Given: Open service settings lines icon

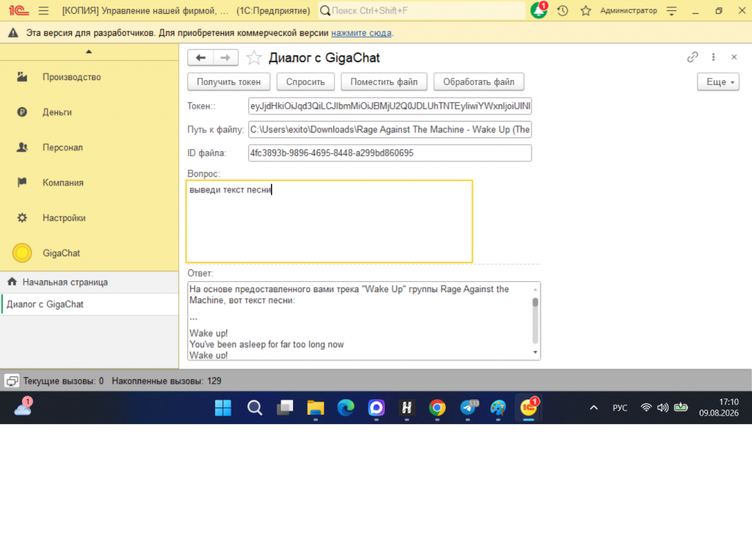Looking at the screenshot, I should click(x=671, y=10).
